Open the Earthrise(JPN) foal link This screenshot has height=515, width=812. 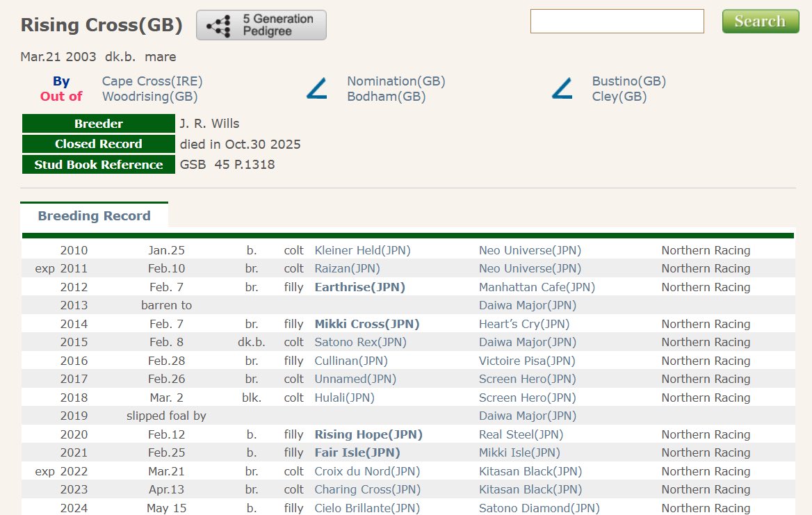[x=360, y=287]
